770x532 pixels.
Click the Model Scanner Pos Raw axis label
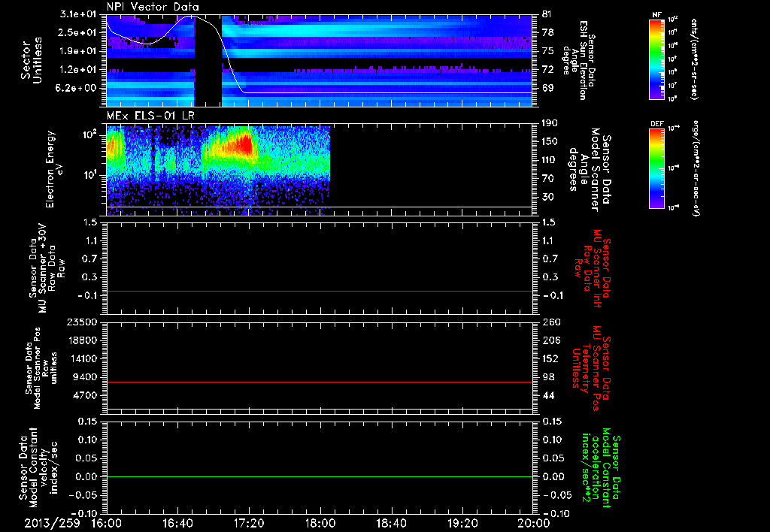click(41, 368)
